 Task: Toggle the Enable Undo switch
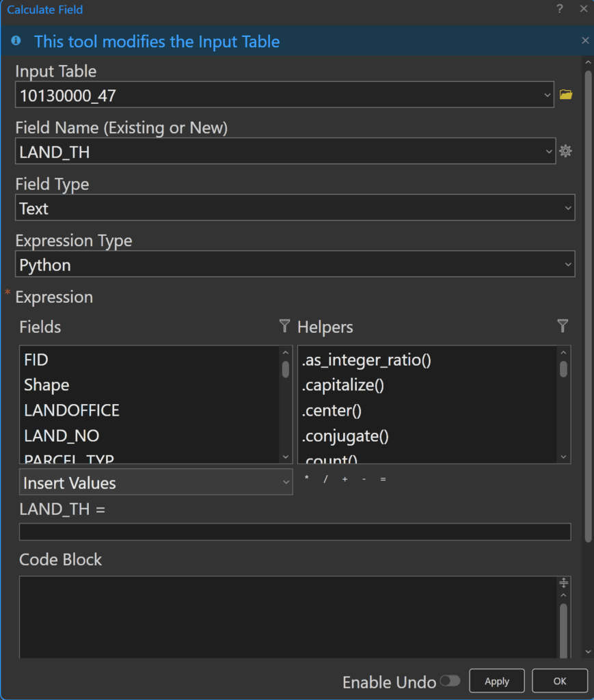tap(450, 681)
